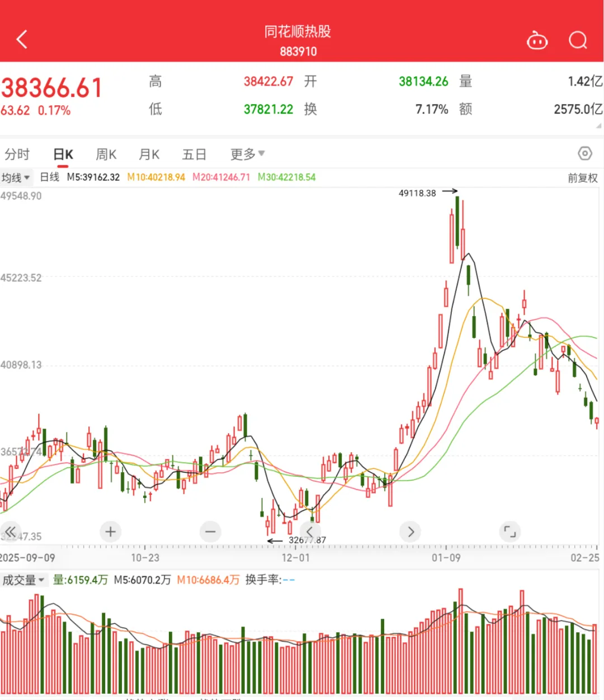Screen dimensions: 604x700
Task: Open 成交量 indicator dropdown
Action: [23, 580]
